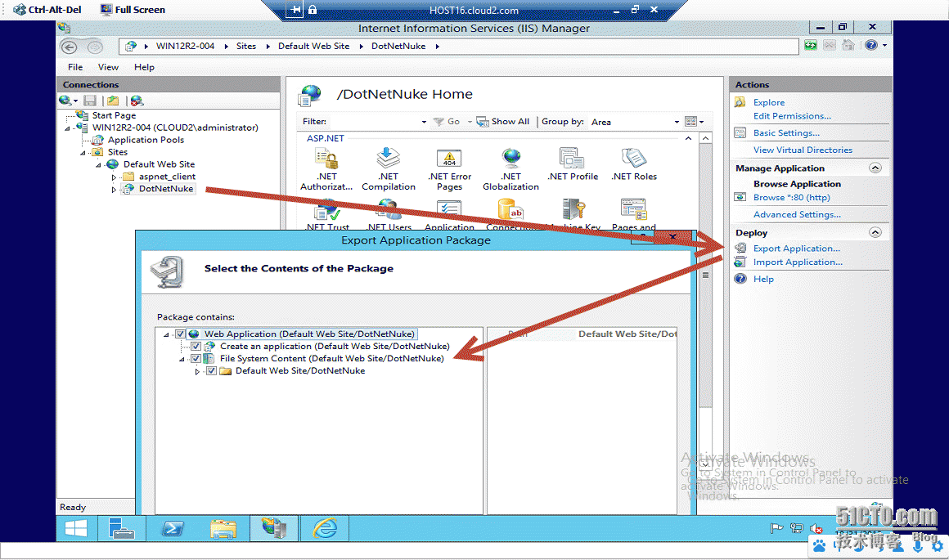Open the File menu
The width and height of the screenshot is (949, 560).
75,67
